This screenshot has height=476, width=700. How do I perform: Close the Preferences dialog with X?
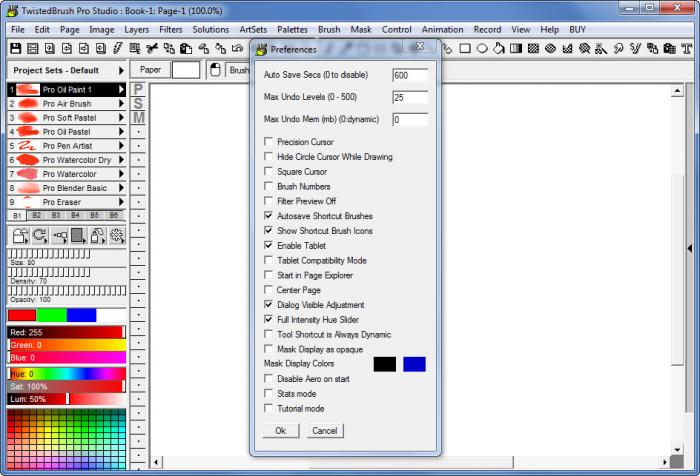[x=420, y=46]
